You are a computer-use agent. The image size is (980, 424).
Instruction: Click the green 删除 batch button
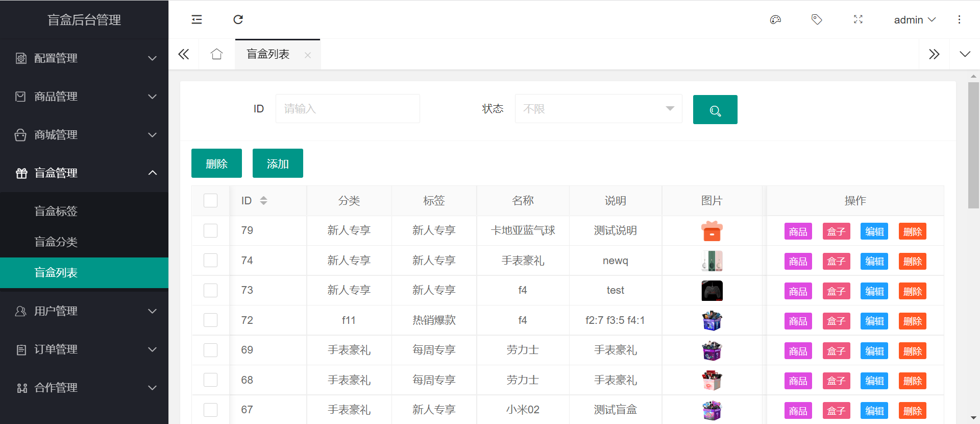[216, 163]
